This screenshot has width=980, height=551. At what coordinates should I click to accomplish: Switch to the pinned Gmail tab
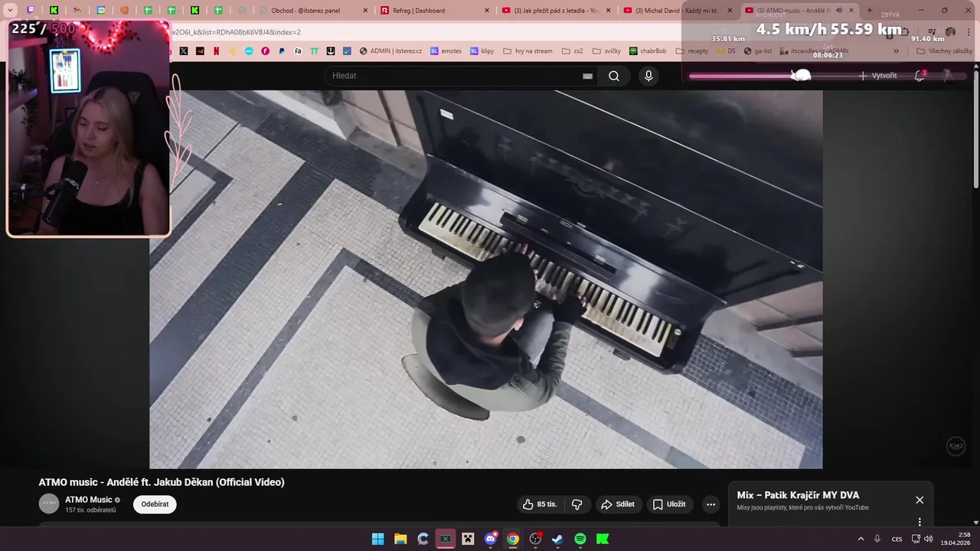point(77,11)
